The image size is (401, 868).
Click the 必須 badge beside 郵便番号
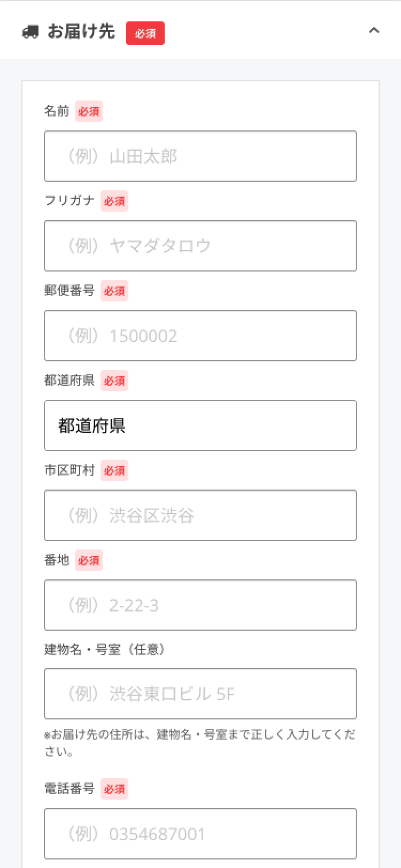[x=114, y=291]
